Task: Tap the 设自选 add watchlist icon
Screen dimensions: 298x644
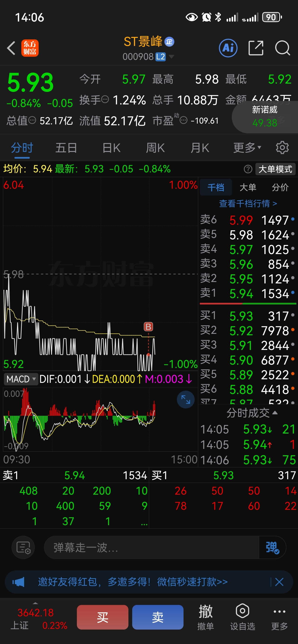Action: 243,617
